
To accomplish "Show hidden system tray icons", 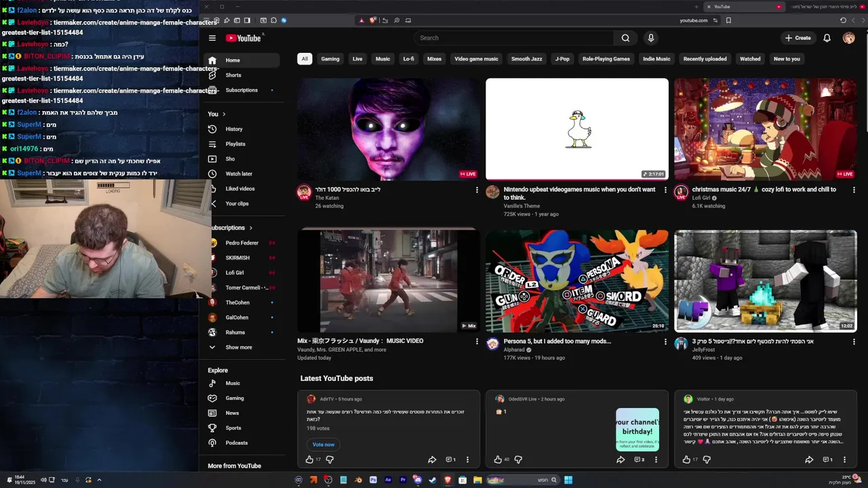I will tap(99, 480).
